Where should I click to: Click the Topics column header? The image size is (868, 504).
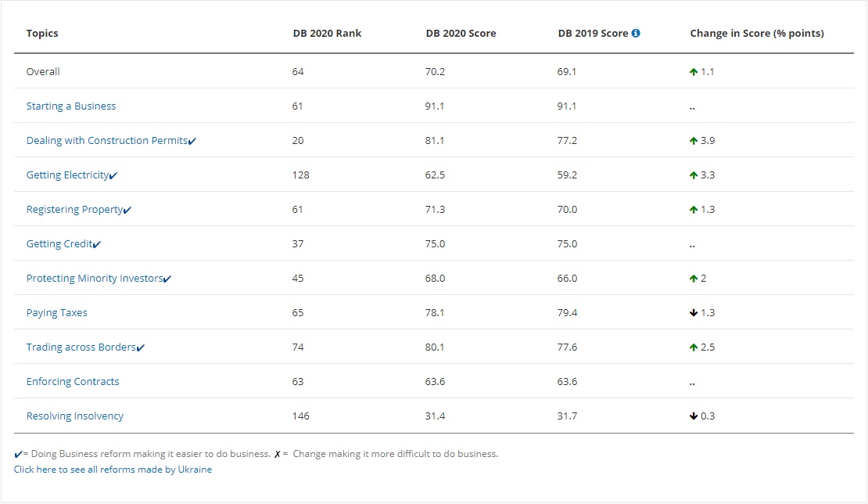(42, 34)
